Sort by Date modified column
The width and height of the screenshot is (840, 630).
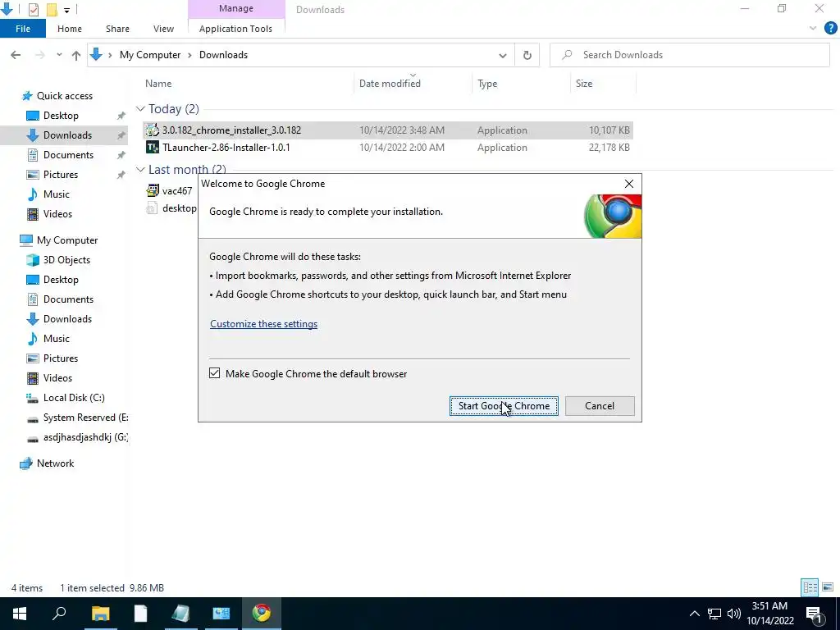coord(390,83)
